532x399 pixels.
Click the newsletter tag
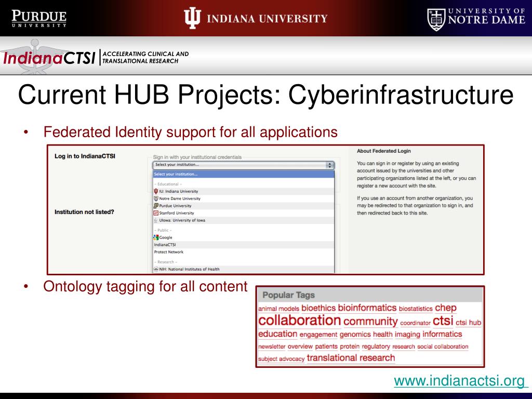pyautogui.click(x=272, y=347)
